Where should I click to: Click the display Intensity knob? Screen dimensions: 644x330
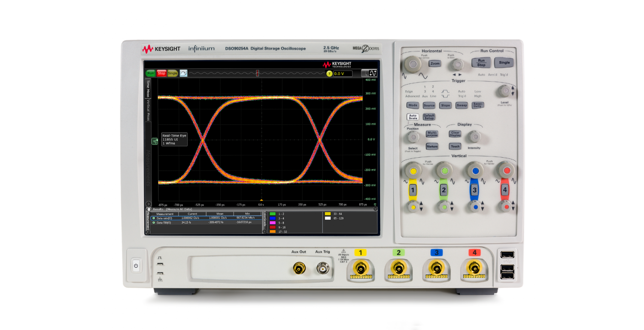(x=474, y=137)
